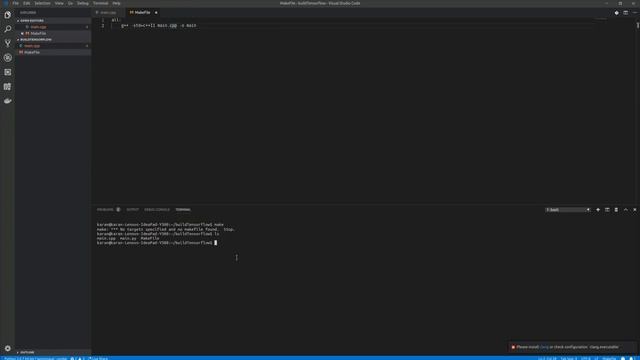Click the terminal input prompt line
Viewport: 640px width, 360px height.
[157, 243]
